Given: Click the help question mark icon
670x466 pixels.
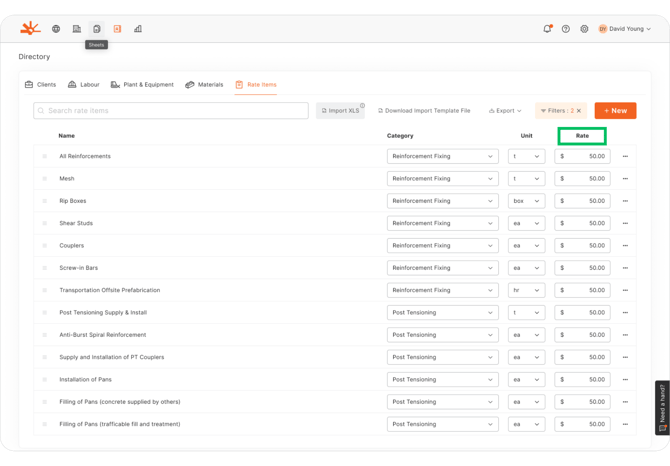Looking at the screenshot, I should [x=566, y=29].
